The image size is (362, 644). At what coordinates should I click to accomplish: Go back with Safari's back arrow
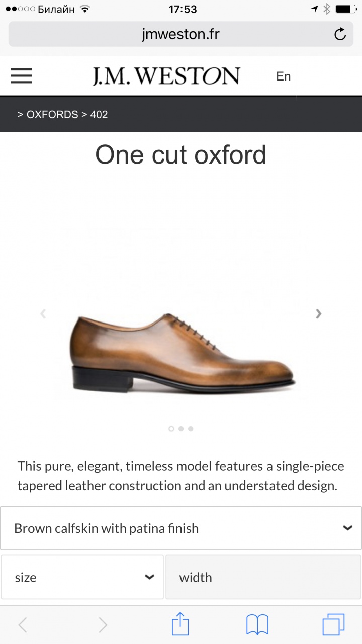coord(23,625)
